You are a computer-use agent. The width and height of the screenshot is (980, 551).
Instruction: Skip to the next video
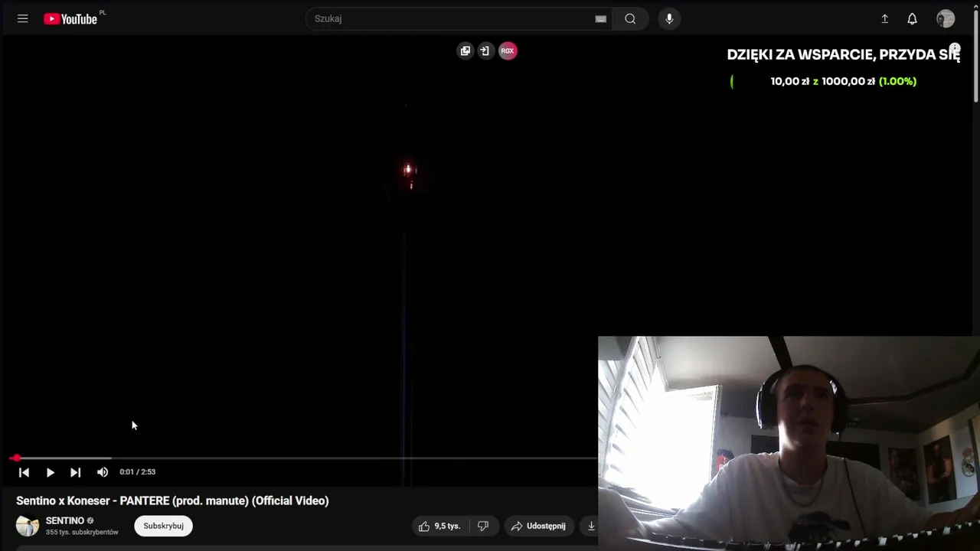[75, 472]
